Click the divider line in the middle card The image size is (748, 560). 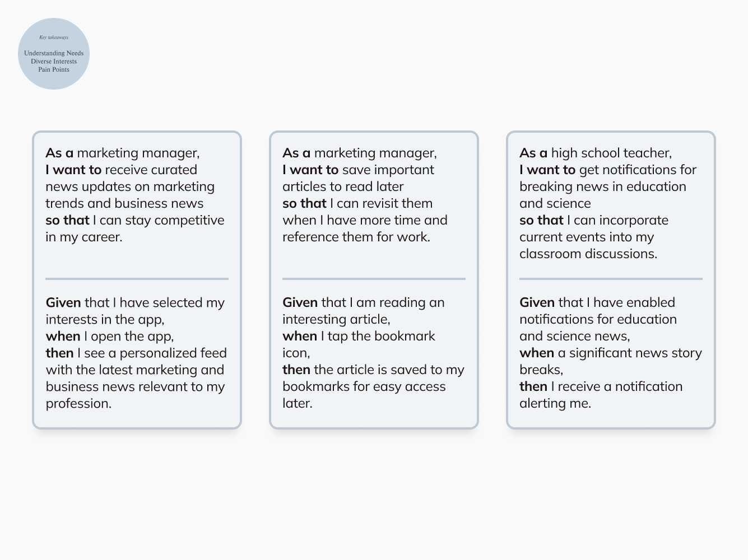(374, 278)
